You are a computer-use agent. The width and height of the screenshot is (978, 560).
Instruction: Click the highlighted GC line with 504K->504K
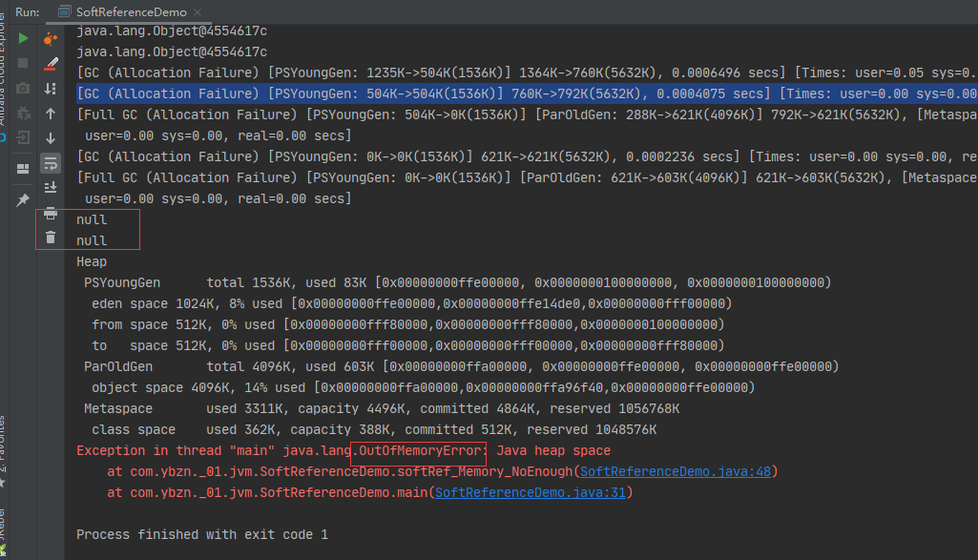click(527, 93)
